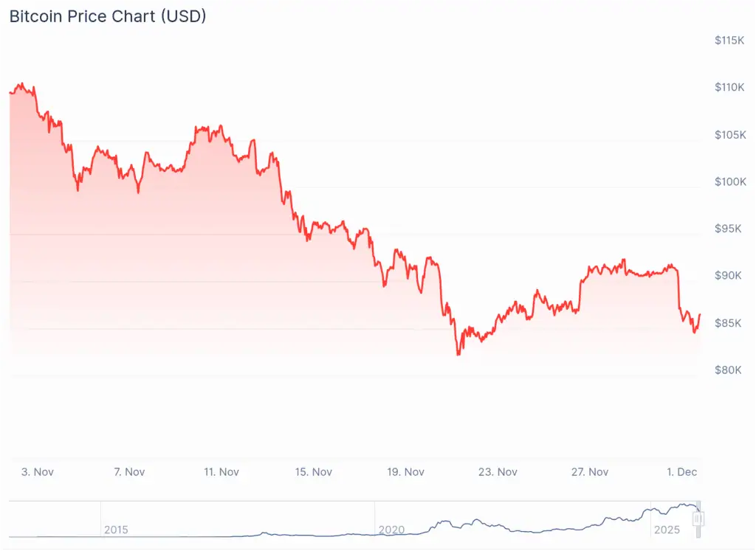Click the $110K price level label
Screen dimensions: 756x551
(x=729, y=88)
